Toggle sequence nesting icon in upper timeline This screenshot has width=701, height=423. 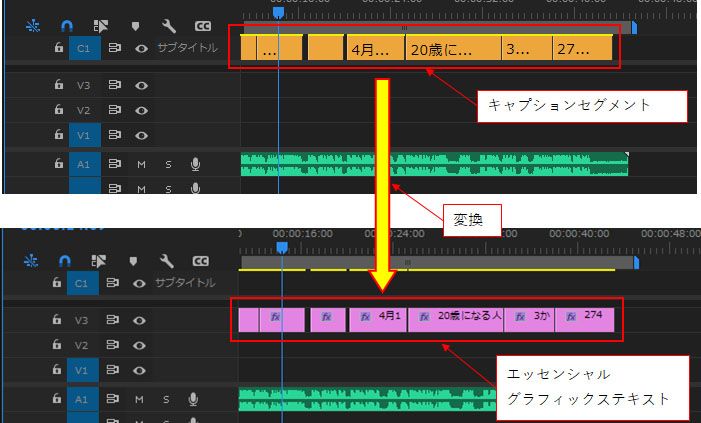[x=33, y=26]
